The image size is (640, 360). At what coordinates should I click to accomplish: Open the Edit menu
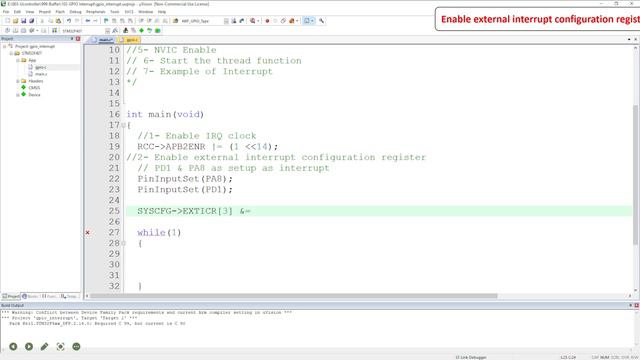pyautogui.click(x=17, y=12)
